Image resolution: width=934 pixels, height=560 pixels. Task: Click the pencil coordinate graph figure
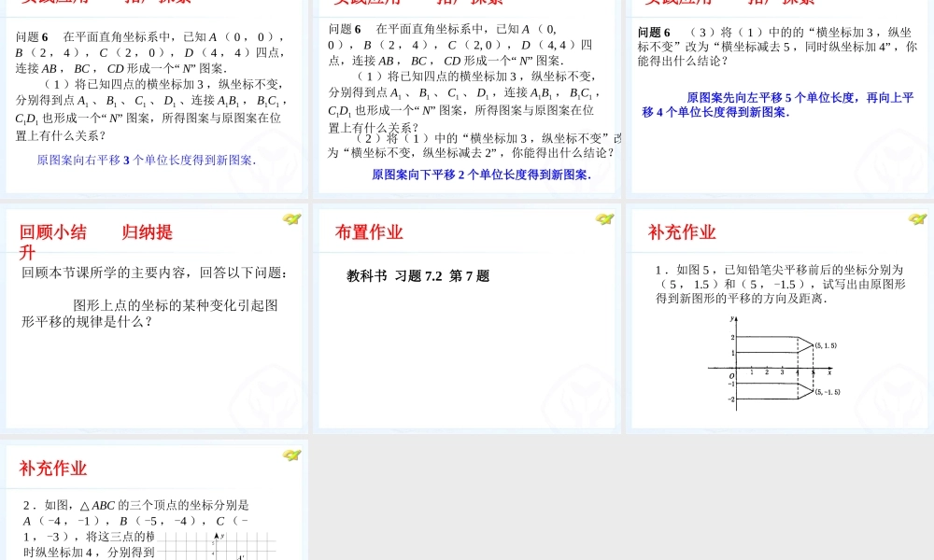tap(774, 363)
